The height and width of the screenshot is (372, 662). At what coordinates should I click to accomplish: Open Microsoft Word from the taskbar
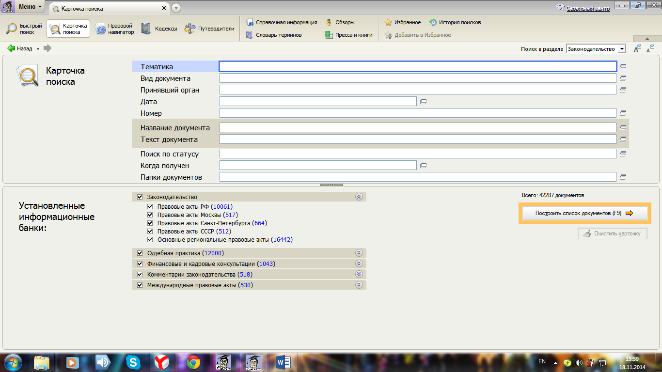tap(283, 362)
